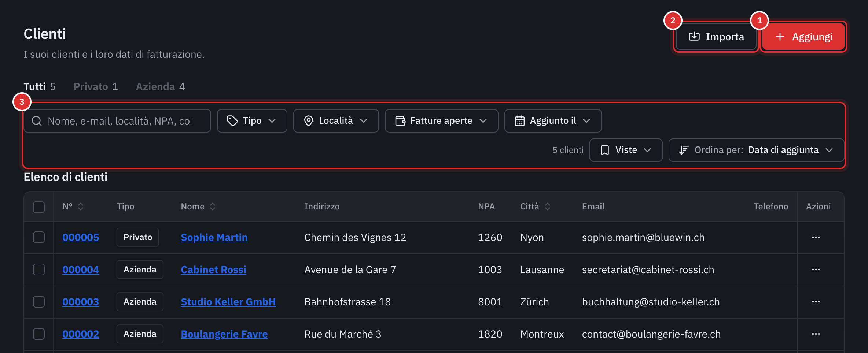The width and height of the screenshot is (868, 353).
Task: Open the Fatture aperte filter dropdown
Action: (442, 121)
